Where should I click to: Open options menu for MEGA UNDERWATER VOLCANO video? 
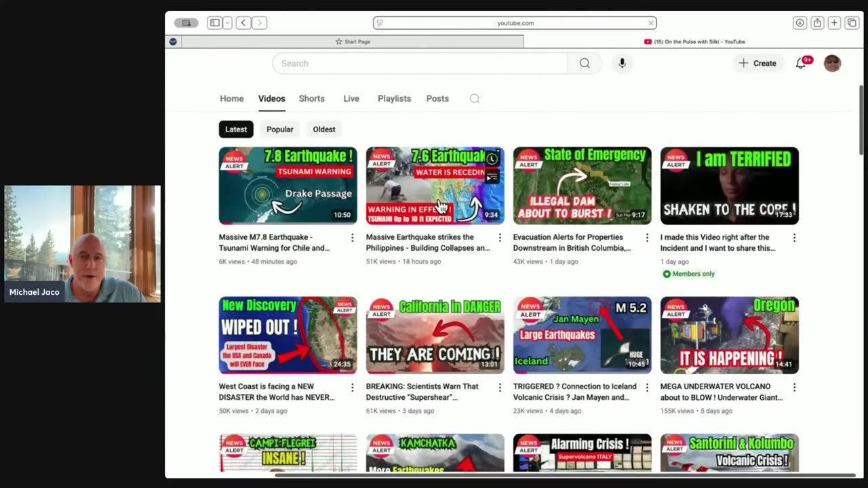(x=794, y=387)
